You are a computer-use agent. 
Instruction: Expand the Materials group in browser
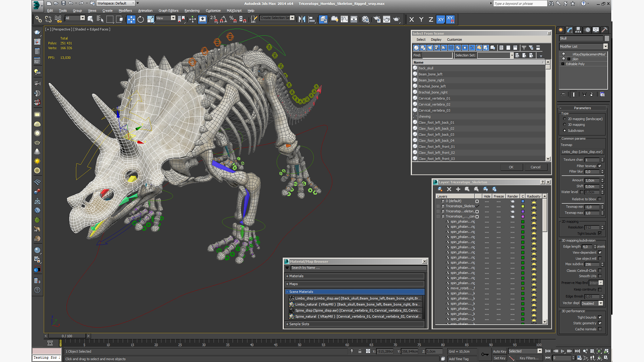point(355,276)
